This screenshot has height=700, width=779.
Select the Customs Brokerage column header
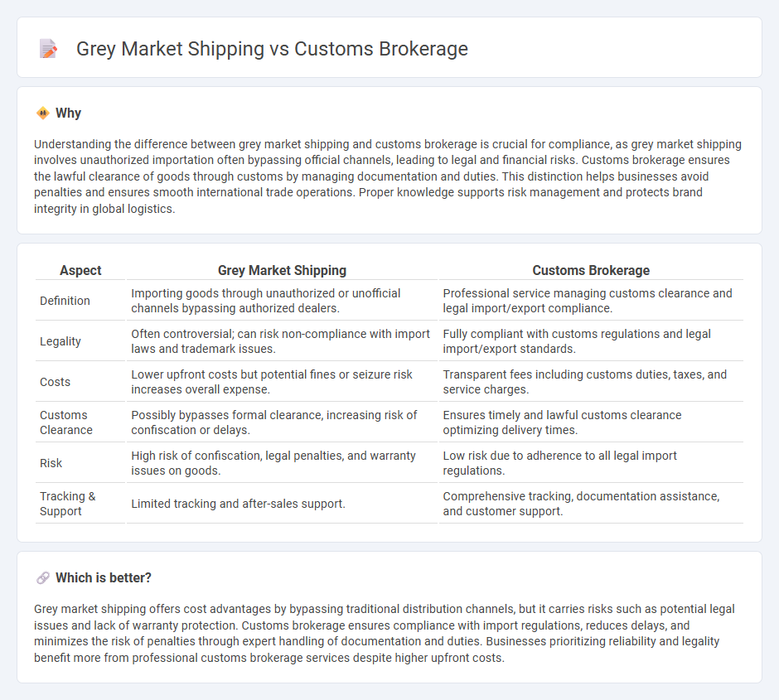coord(591,270)
